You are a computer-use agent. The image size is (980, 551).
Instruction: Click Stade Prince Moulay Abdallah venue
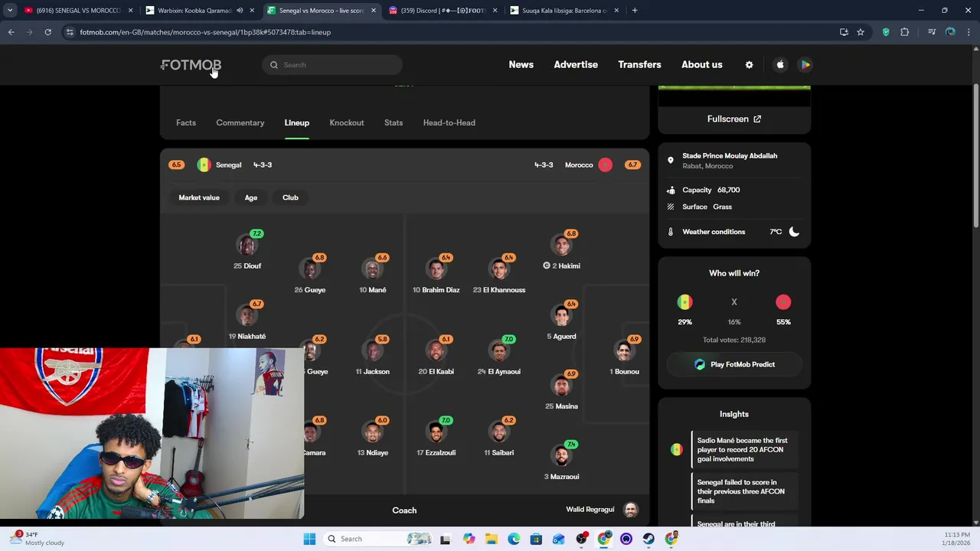click(x=730, y=156)
